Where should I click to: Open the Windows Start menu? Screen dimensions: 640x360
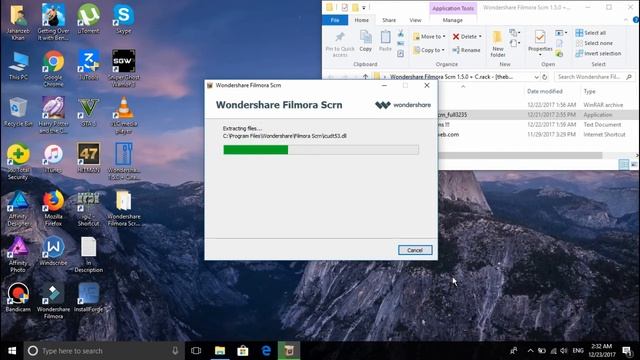pyautogui.click(x=12, y=351)
